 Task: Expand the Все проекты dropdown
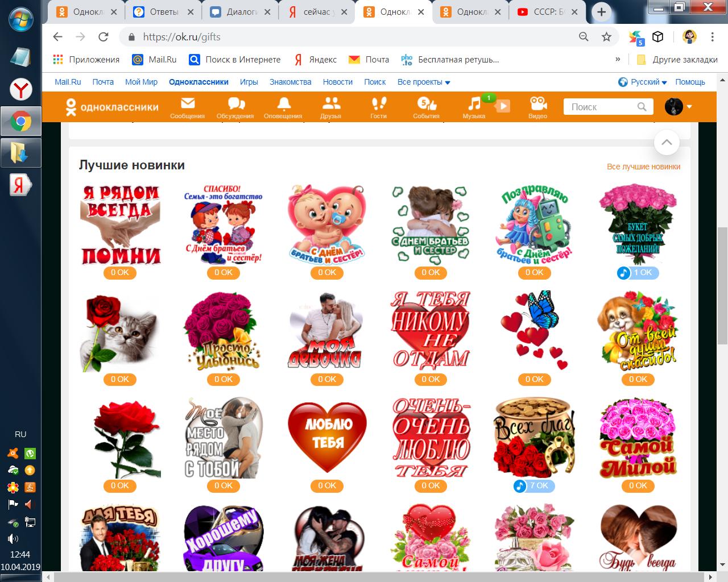pyautogui.click(x=424, y=82)
